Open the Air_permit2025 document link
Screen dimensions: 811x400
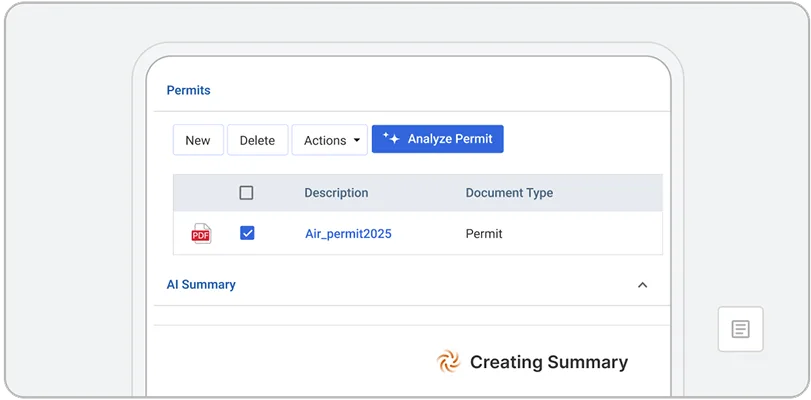[348, 234]
